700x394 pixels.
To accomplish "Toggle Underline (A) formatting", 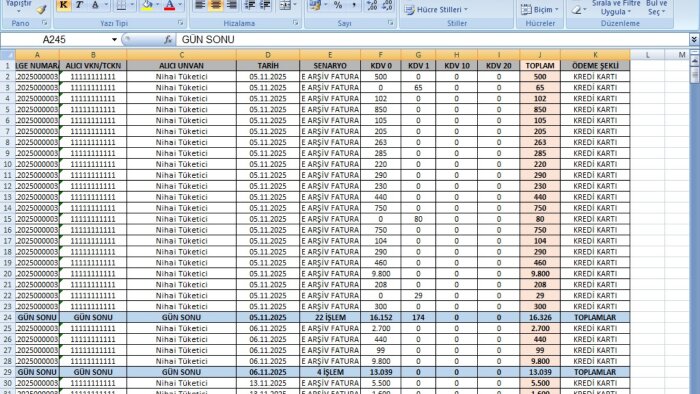I will click(x=95, y=5).
